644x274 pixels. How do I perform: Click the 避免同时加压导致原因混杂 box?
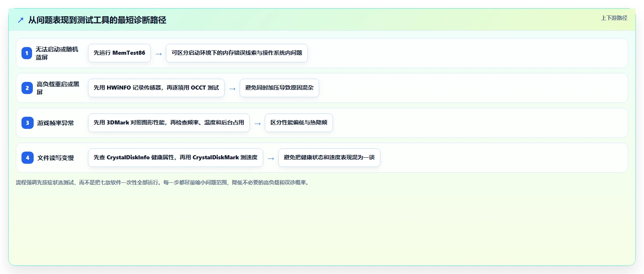(279, 88)
